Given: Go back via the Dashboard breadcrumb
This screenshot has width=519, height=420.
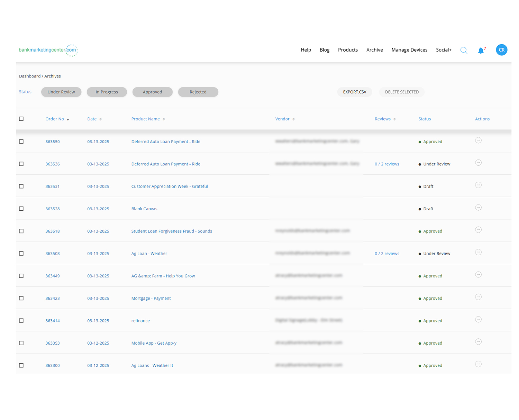Looking at the screenshot, I should [x=29, y=76].
